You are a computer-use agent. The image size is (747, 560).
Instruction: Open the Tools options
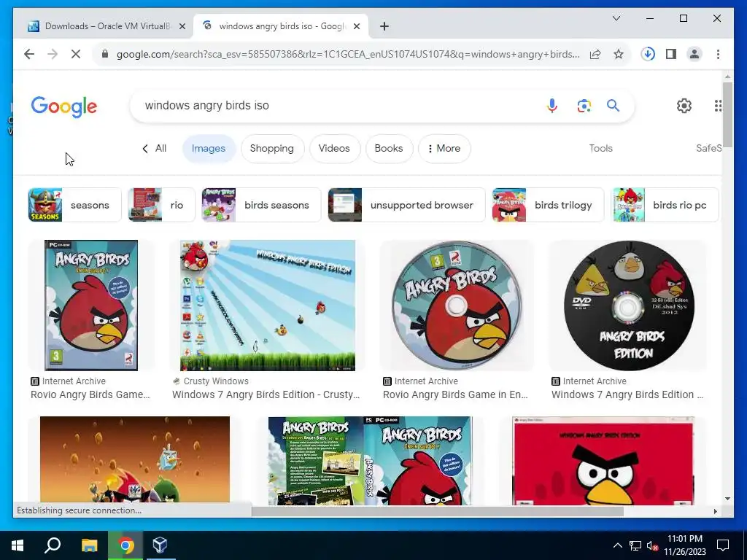pos(601,149)
